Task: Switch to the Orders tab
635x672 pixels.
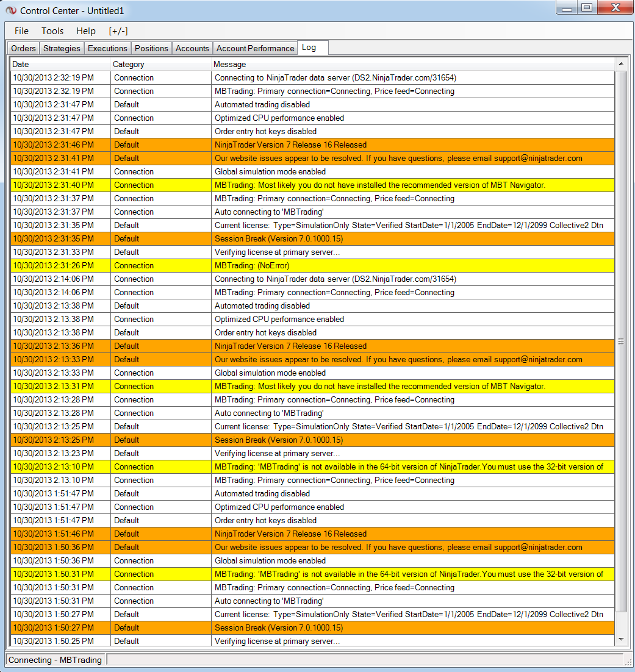Action: [24, 48]
